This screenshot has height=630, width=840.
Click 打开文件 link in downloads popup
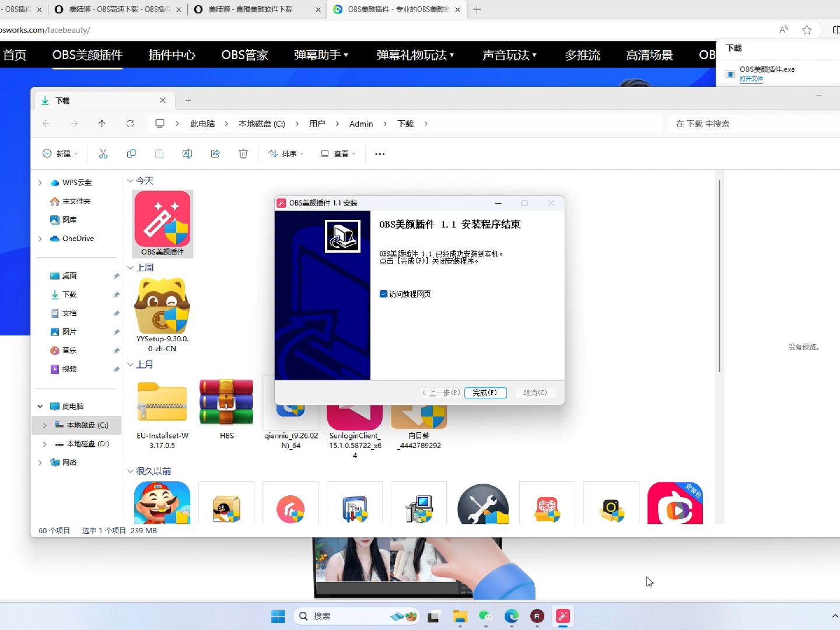(751, 79)
